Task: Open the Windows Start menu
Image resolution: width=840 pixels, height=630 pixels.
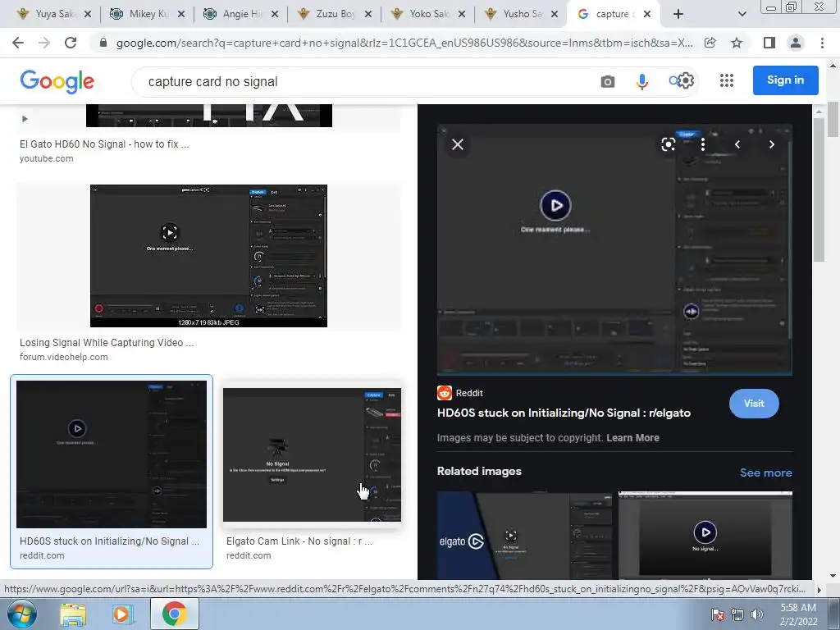Action: click(22, 614)
